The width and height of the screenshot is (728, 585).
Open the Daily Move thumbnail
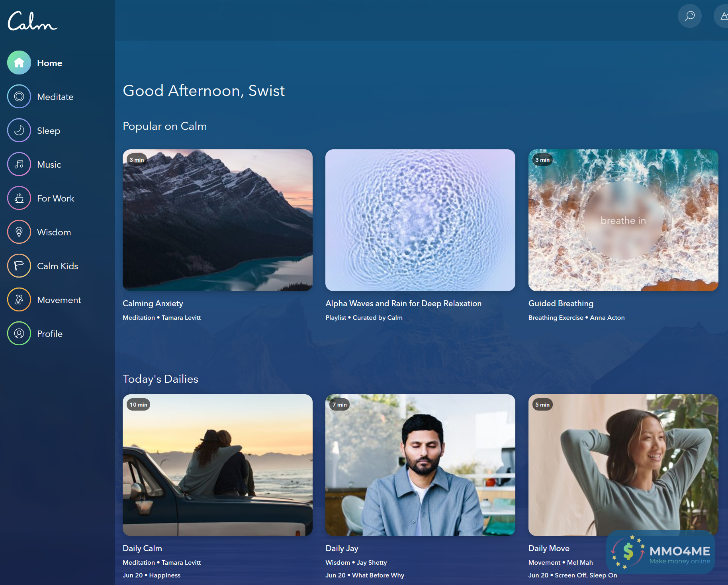coord(623,465)
